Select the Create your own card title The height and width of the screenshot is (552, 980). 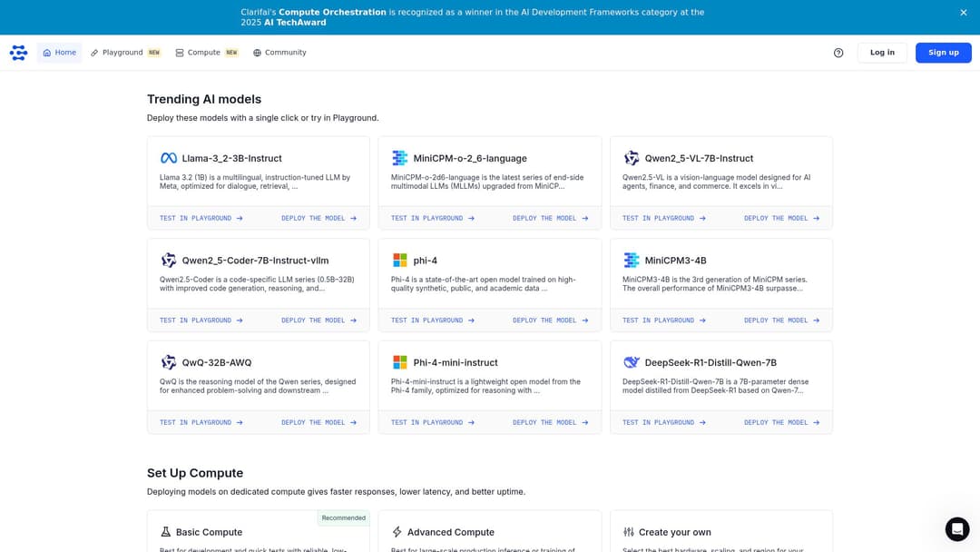point(675,532)
